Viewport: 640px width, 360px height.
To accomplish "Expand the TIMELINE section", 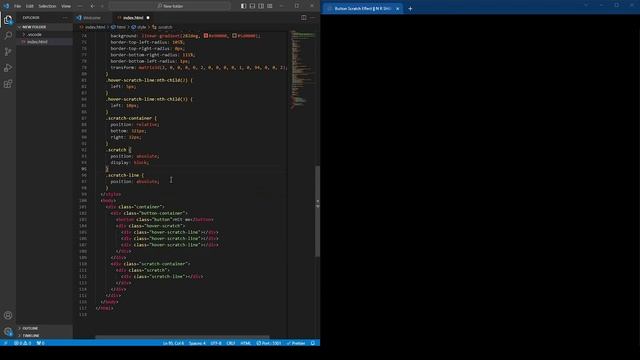I will pos(45,336).
